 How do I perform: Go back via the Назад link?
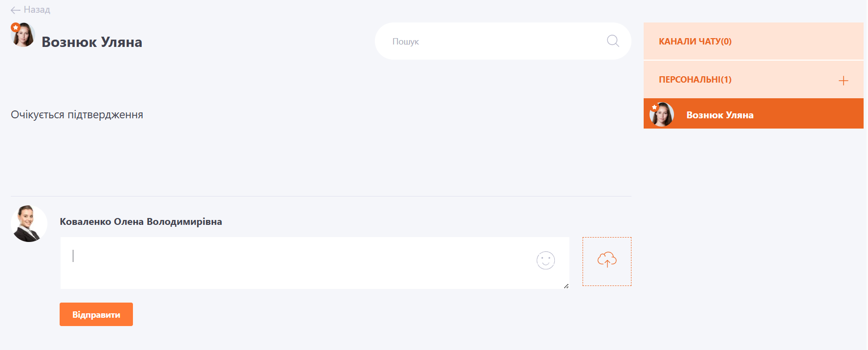[37, 10]
